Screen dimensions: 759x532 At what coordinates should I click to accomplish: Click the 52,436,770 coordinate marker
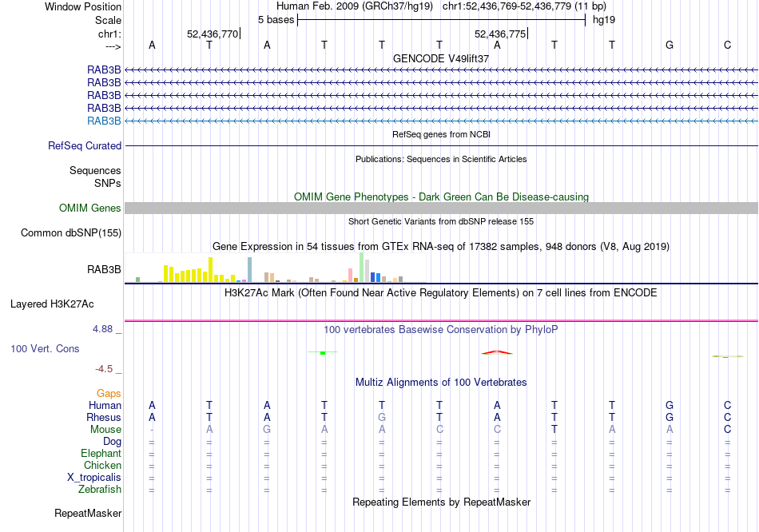coord(213,34)
